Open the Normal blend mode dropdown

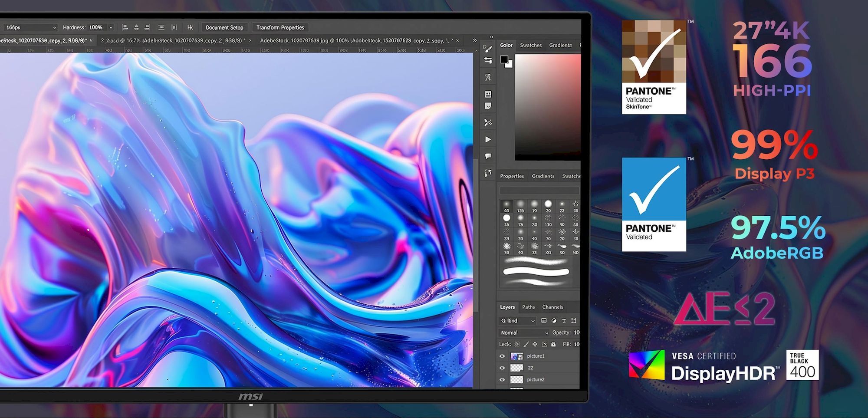524,332
